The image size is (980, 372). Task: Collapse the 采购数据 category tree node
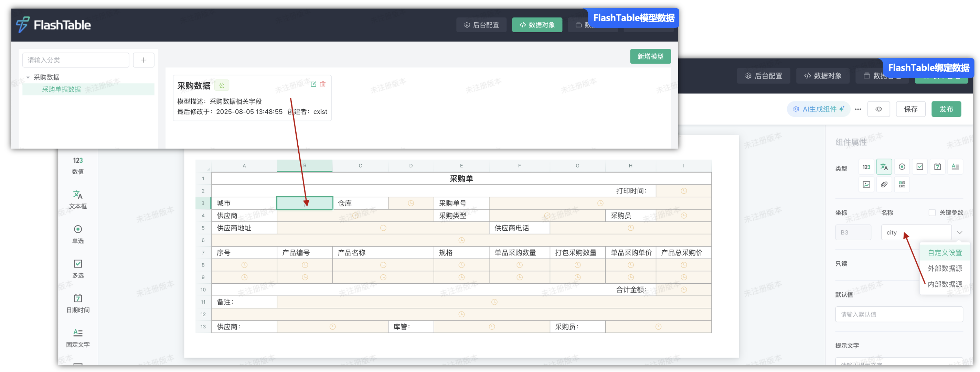coord(28,77)
